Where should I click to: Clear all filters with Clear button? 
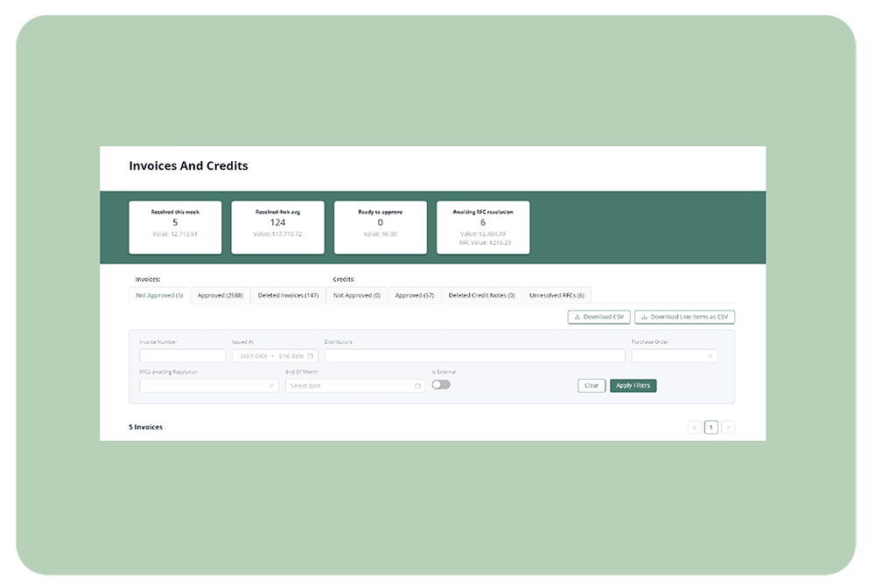[591, 386]
